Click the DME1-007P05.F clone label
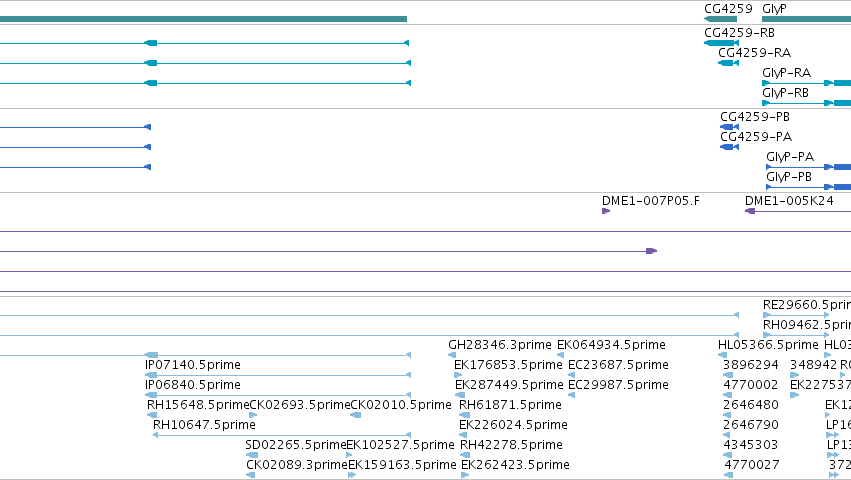This screenshot has width=851, height=480. click(x=651, y=201)
